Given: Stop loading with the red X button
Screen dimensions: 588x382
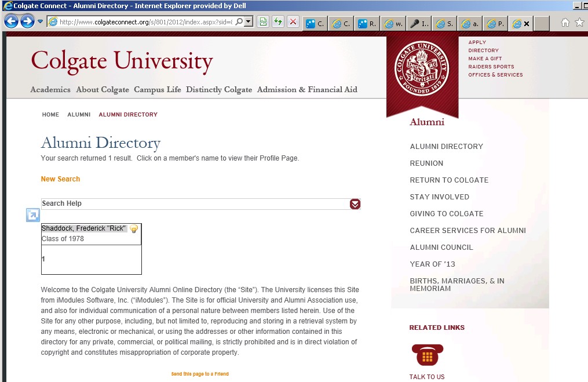Looking at the screenshot, I should point(293,22).
